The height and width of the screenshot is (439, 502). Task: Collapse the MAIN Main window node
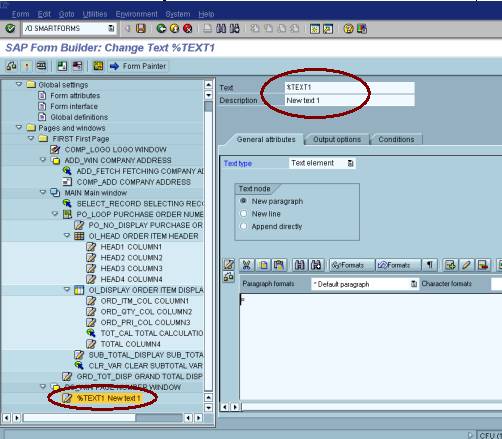(x=43, y=192)
